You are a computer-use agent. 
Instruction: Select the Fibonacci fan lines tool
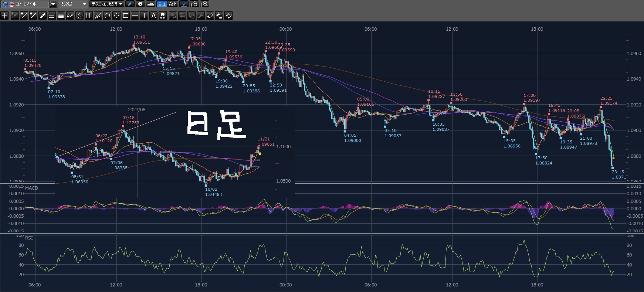tap(79, 16)
